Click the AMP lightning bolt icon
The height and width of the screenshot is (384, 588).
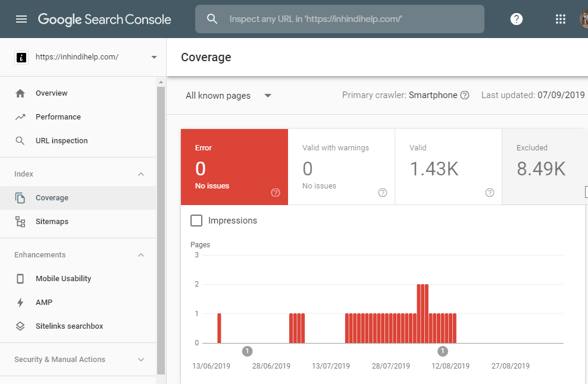pyautogui.click(x=20, y=303)
